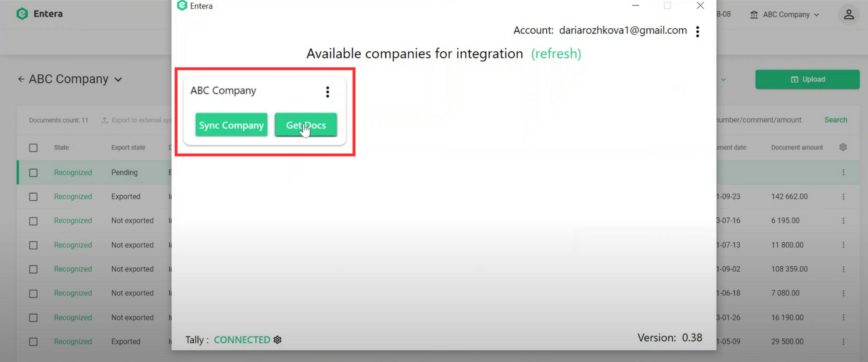Click the user profile avatar icon
Image resolution: width=868 pixels, height=362 pixels.
849,14
